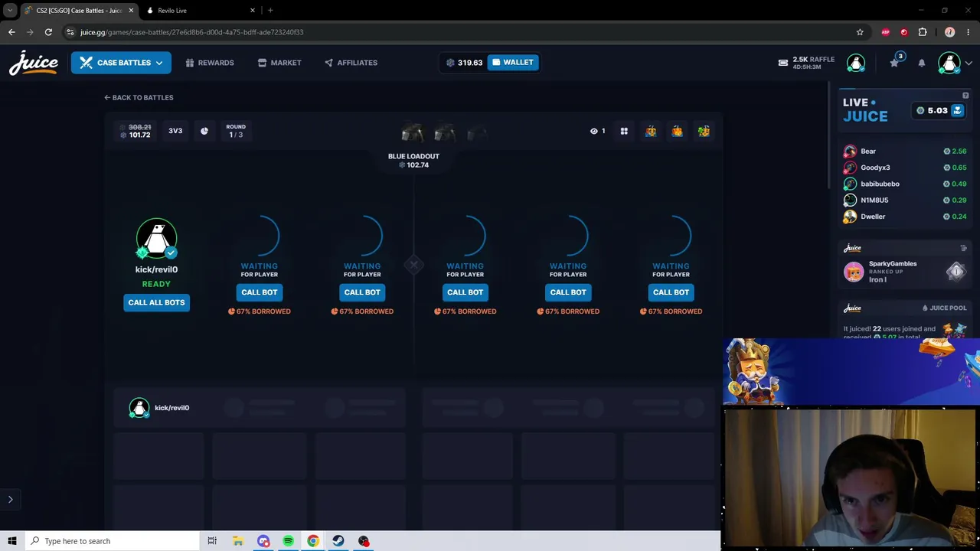Image resolution: width=980 pixels, height=551 pixels.
Task: Click the Wallet button
Action: pyautogui.click(x=512, y=63)
